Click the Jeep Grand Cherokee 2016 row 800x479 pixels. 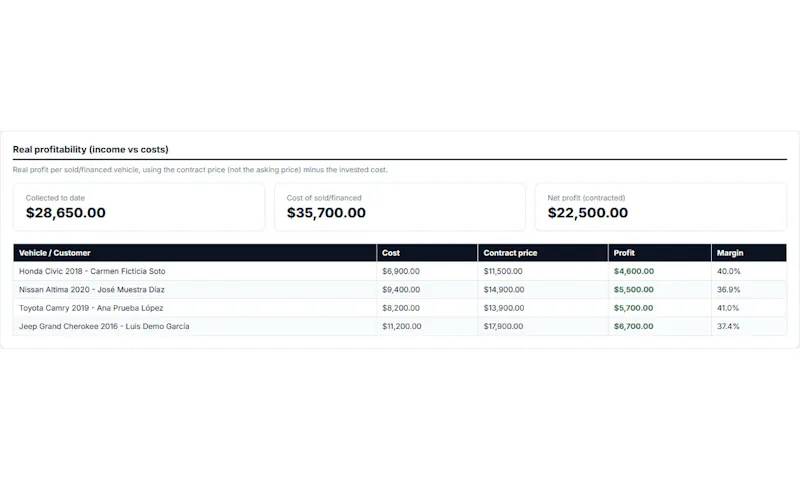[400, 326]
